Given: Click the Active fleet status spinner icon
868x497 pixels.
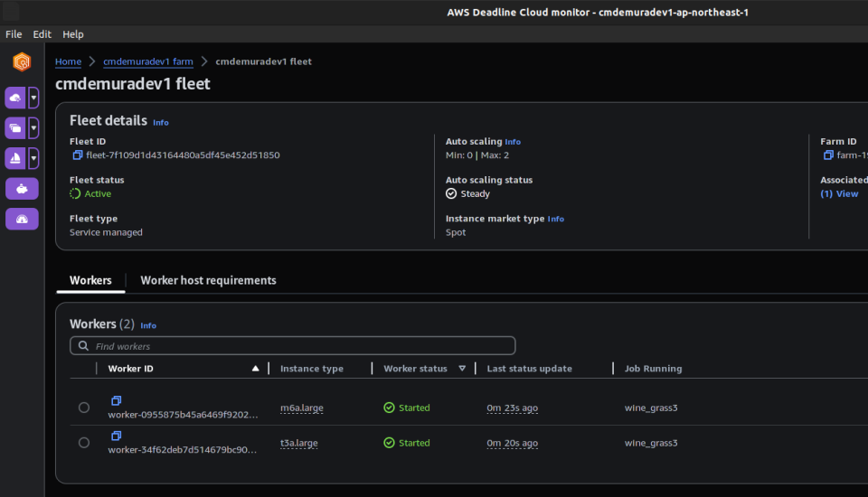Looking at the screenshot, I should click(75, 193).
